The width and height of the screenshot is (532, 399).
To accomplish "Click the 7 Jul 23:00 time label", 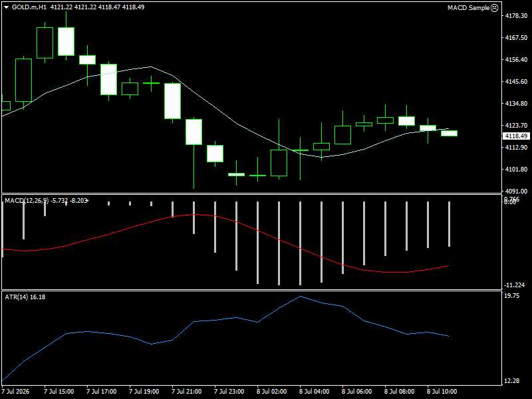I will [229, 392].
